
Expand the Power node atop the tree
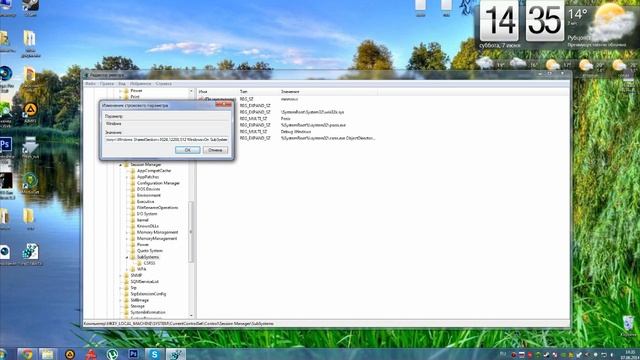tap(120, 91)
